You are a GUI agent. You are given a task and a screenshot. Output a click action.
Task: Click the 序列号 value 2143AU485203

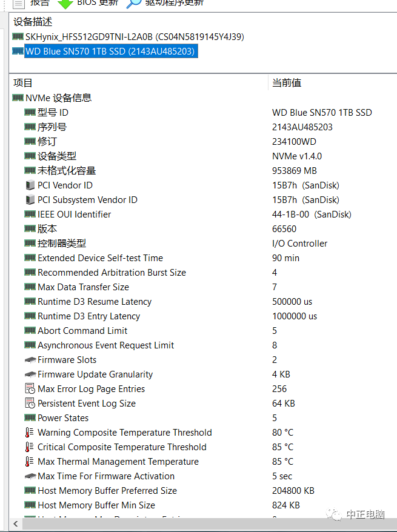(x=302, y=127)
